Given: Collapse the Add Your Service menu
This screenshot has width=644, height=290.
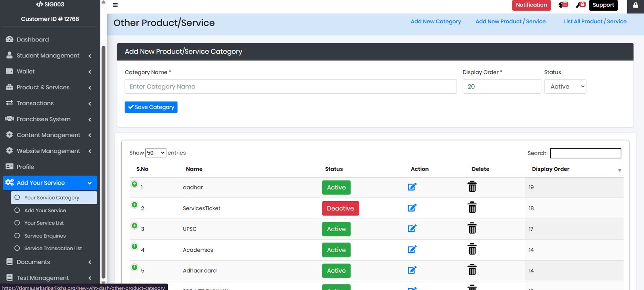Looking at the screenshot, I should 50,183.
